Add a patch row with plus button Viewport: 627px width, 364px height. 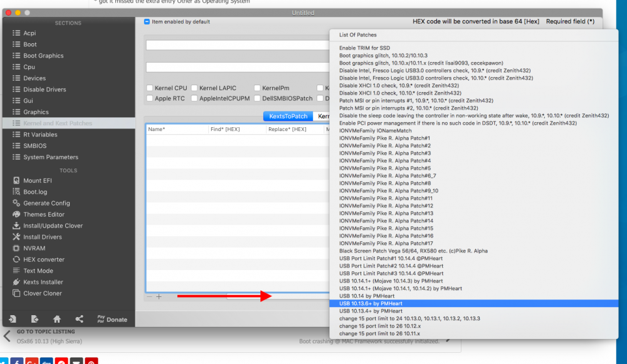tap(159, 296)
